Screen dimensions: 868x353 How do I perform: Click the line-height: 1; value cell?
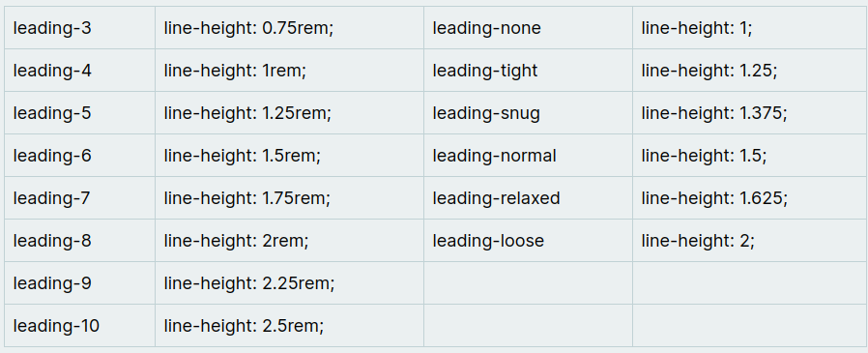coord(749,28)
